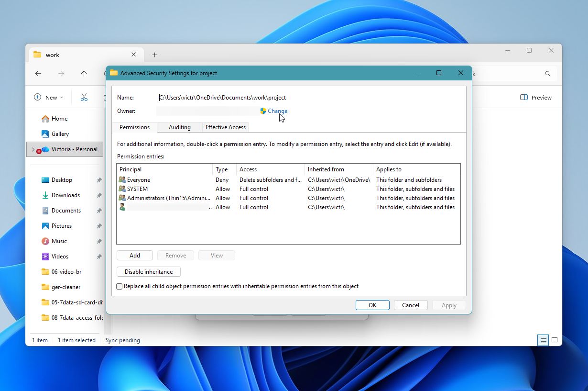Confirm with the OK button
The height and width of the screenshot is (391, 588).
tap(372, 305)
